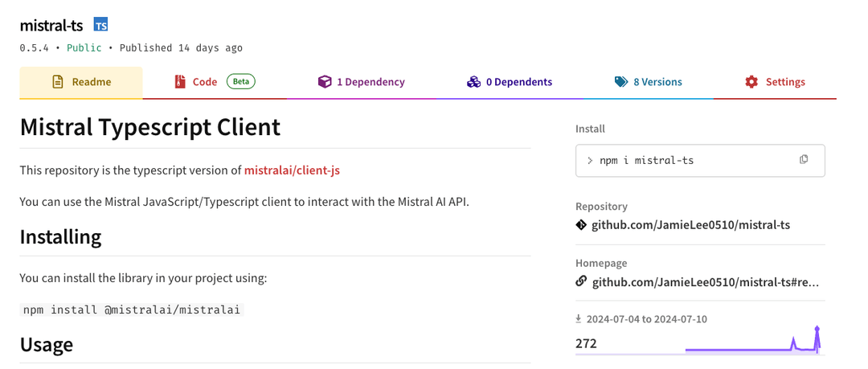Viewport: 868px width, 369px height.
Task: Switch to the Code tab
Action: tap(215, 82)
